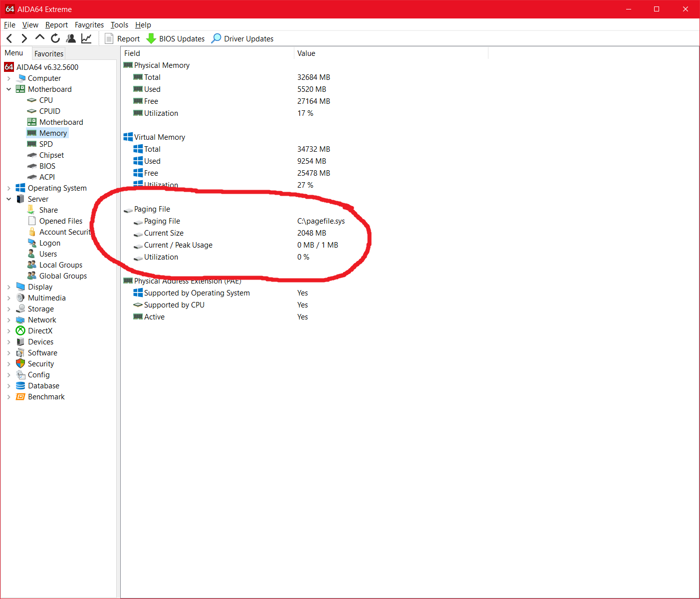Sort by the Value column header
Screen dimensions: 700x599
click(391, 53)
